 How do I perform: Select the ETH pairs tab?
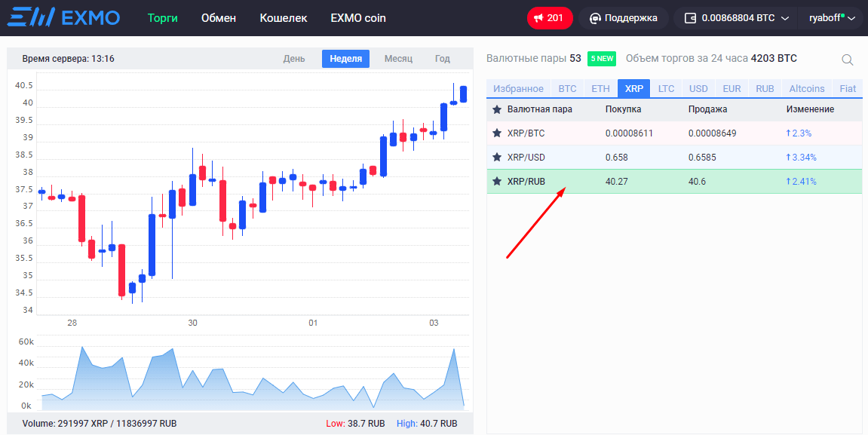click(600, 88)
